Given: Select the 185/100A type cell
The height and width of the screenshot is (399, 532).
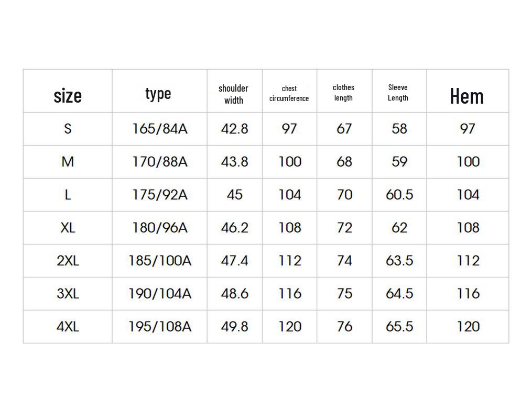Looking at the screenshot, I should click(x=160, y=261).
